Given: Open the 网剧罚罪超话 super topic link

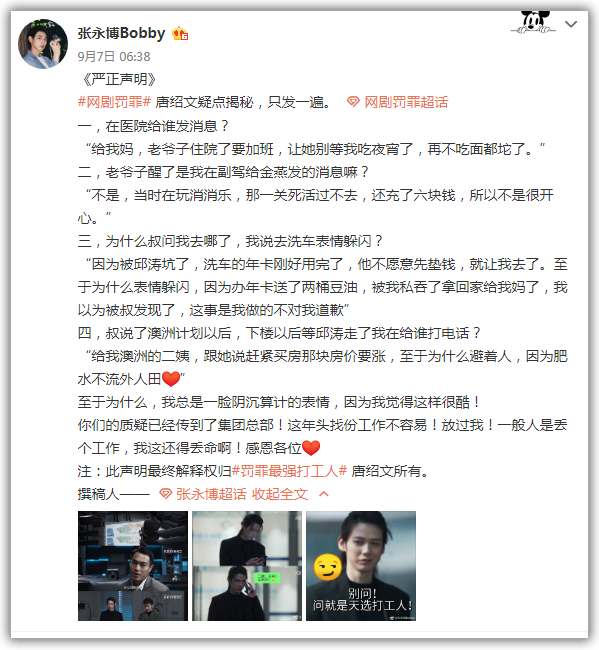Looking at the screenshot, I should coord(406,102).
